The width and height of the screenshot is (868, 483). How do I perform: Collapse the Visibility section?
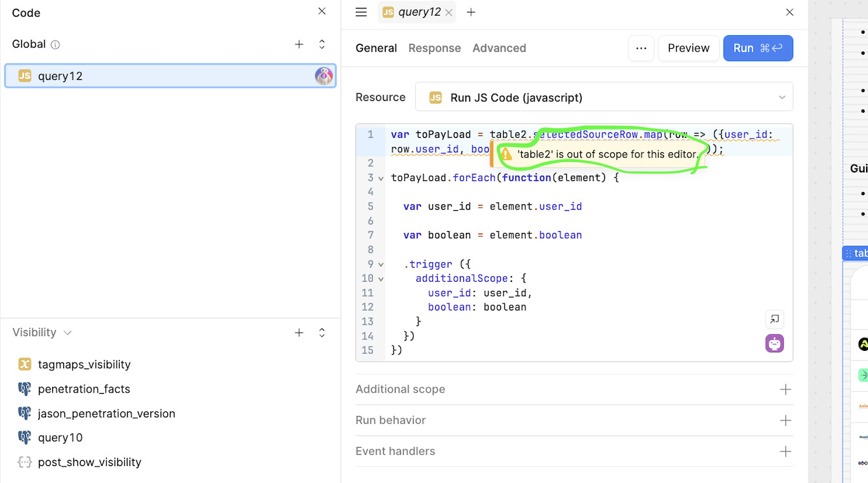pyautogui.click(x=321, y=333)
